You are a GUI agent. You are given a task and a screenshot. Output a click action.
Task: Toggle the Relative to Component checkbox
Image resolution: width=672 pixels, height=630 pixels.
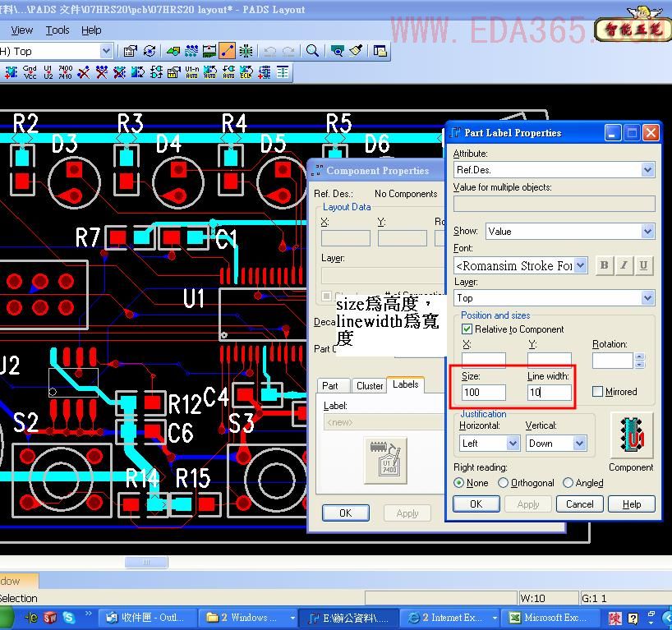pyautogui.click(x=467, y=329)
